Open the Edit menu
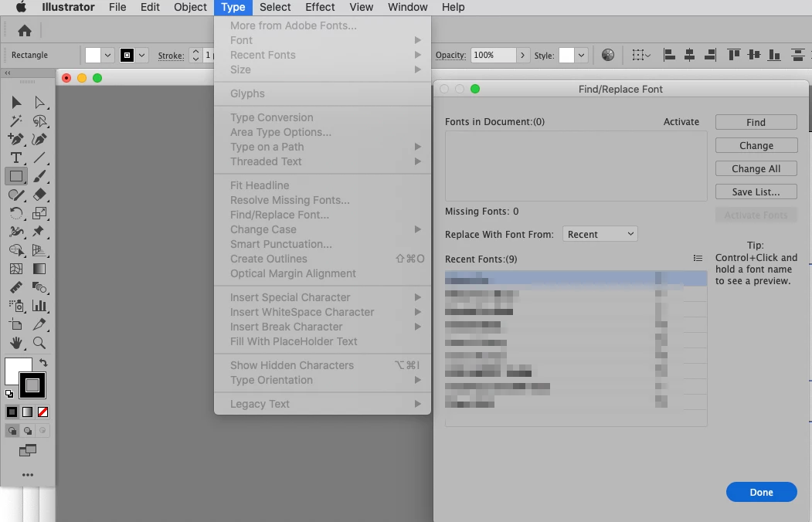This screenshot has width=812, height=522. (x=150, y=7)
